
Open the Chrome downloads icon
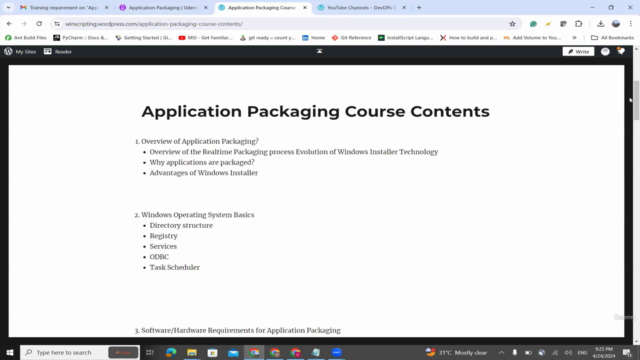click(600, 24)
